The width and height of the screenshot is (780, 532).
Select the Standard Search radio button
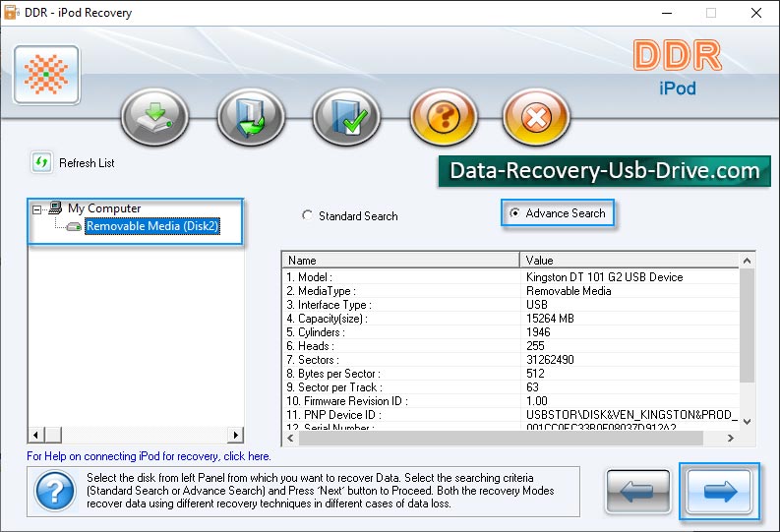point(307,215)
